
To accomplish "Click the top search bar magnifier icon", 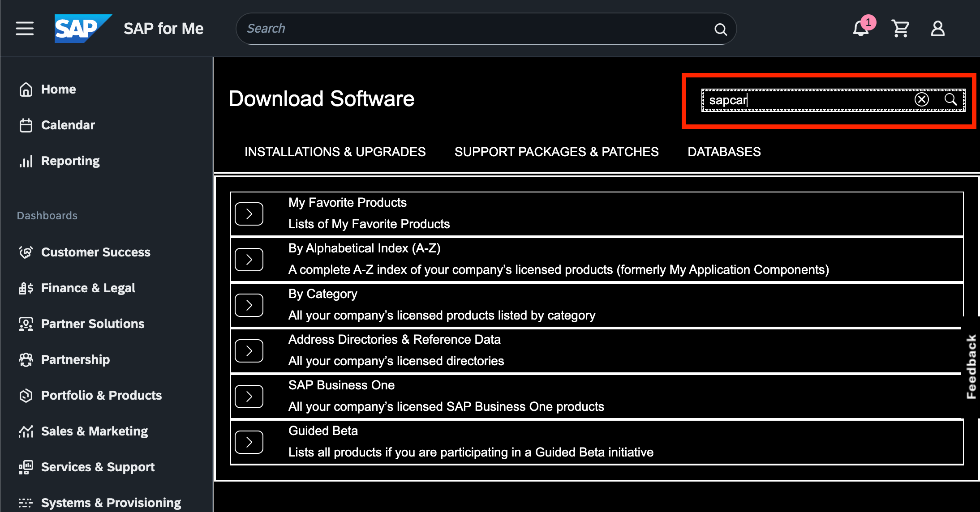I will pyautogui.click(x=720, y=29).
